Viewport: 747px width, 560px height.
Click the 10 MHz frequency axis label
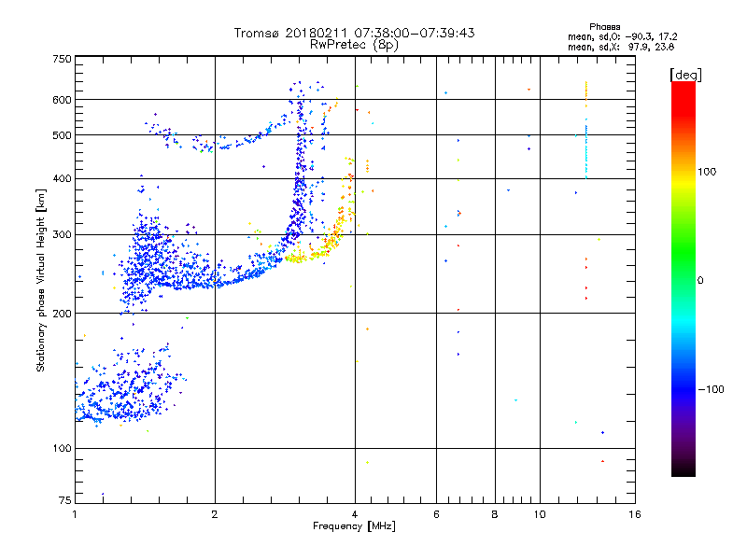pos(540,514)
